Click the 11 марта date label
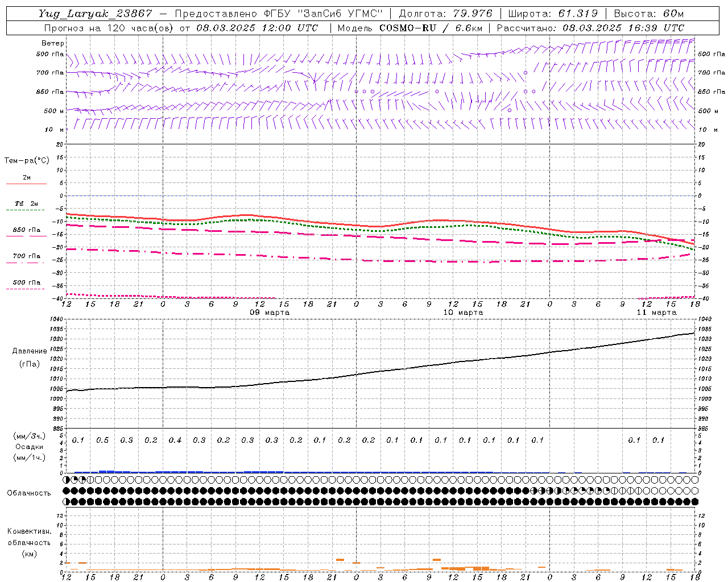728x582 pixels. point(656,313)
